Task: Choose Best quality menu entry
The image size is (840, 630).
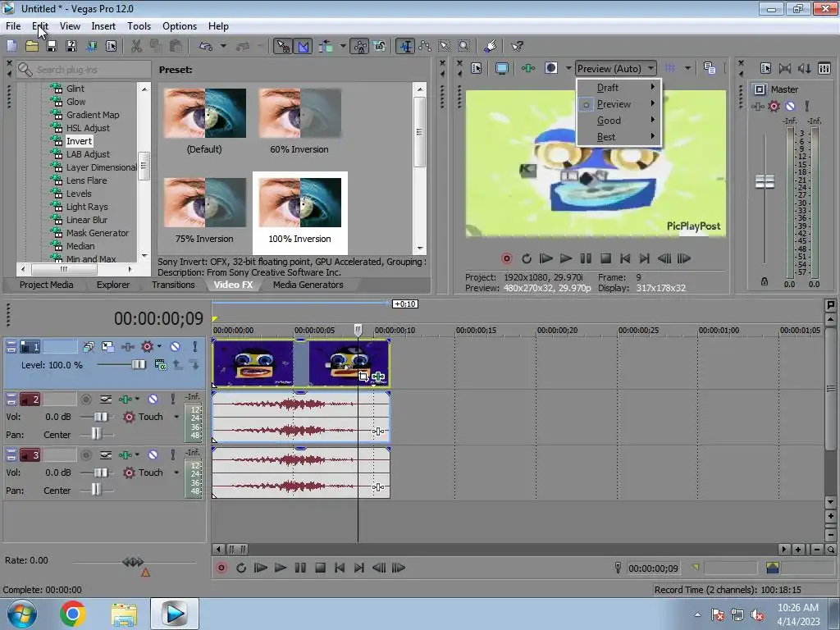Action: click(619, 137)
